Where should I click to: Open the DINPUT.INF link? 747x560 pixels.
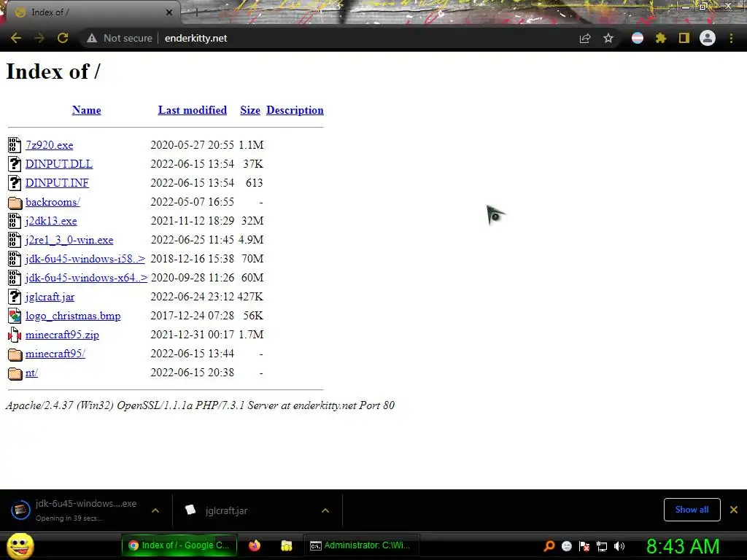click(x=57, y=183)
